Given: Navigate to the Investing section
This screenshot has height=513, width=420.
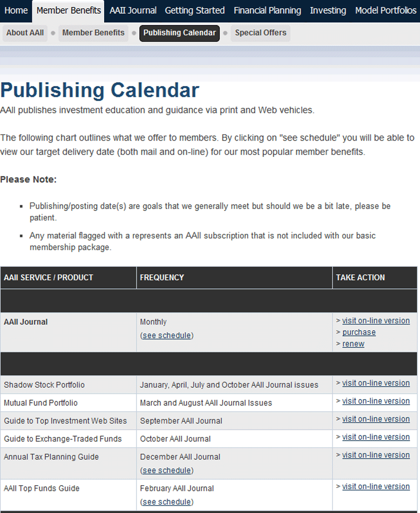Looking at the screenshot, I should (x=328, y=10).
